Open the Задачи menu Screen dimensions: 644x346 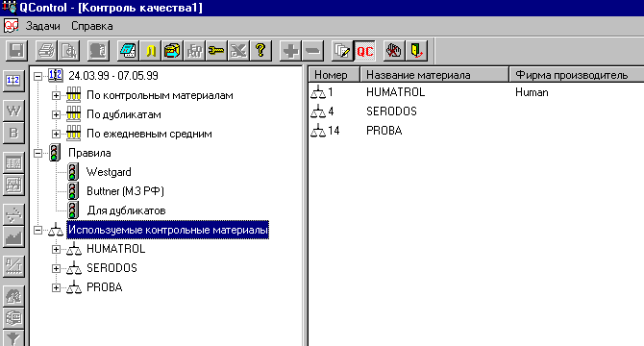42,26
